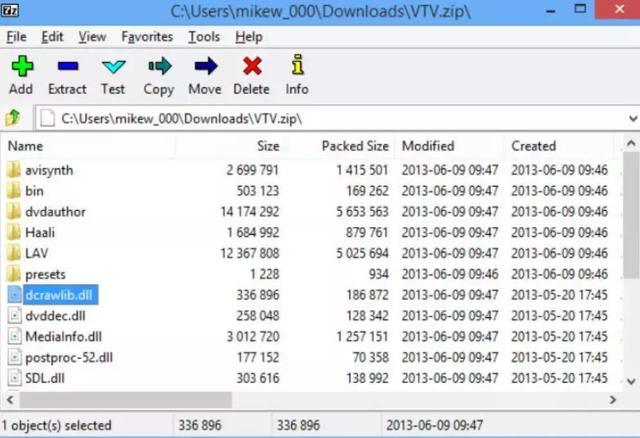
Task: Select the presets folder name
Action: (x=45, y=274)
